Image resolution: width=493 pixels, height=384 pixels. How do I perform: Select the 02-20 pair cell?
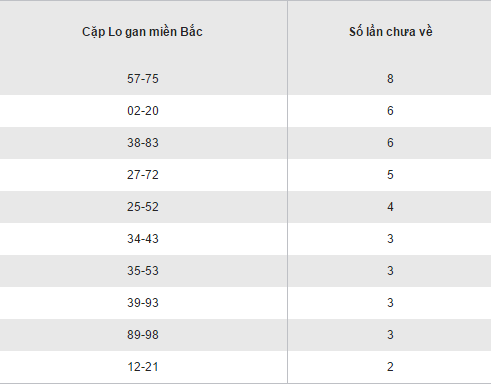tap(143, 111)
